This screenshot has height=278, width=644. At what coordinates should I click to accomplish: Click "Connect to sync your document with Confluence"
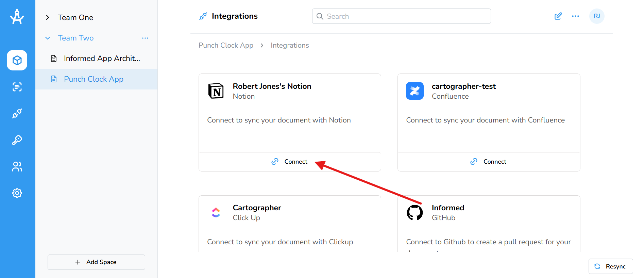pyautogui.click(x=485, y=120)
